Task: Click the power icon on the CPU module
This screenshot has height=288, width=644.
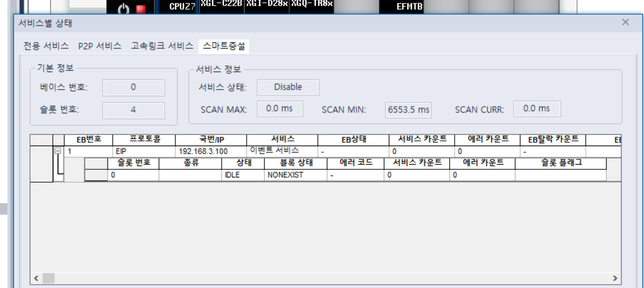Action: pos(123,9)
